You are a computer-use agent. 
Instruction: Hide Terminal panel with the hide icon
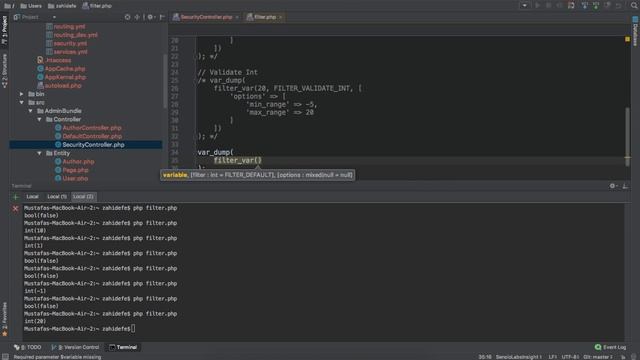[625, 186]
